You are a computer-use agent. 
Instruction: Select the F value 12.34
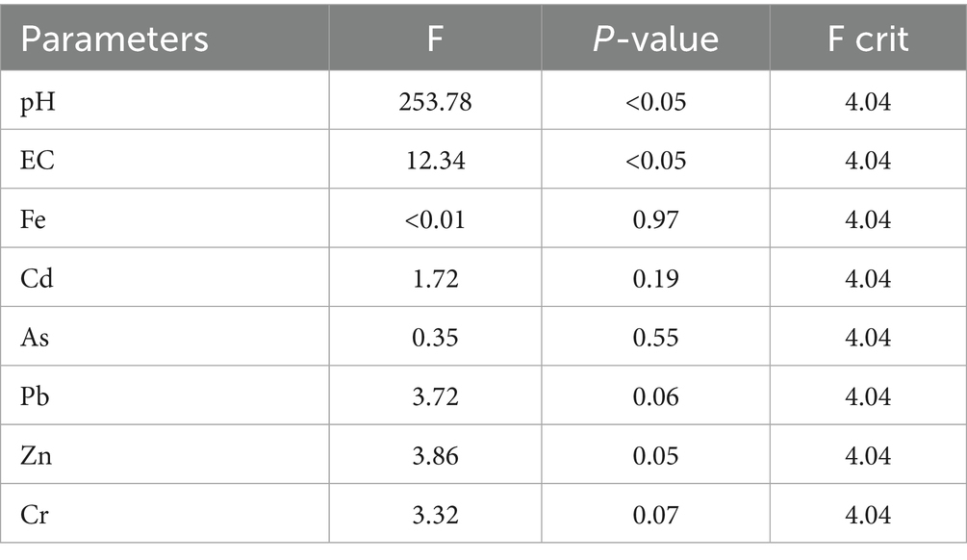tap(435, 160)
